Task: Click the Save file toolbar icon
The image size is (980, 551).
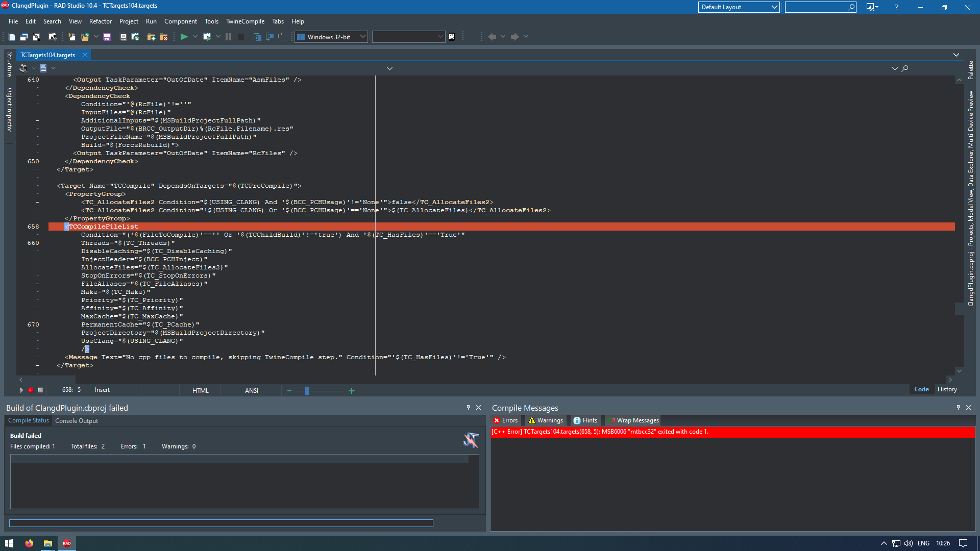Action: (107, 37)
